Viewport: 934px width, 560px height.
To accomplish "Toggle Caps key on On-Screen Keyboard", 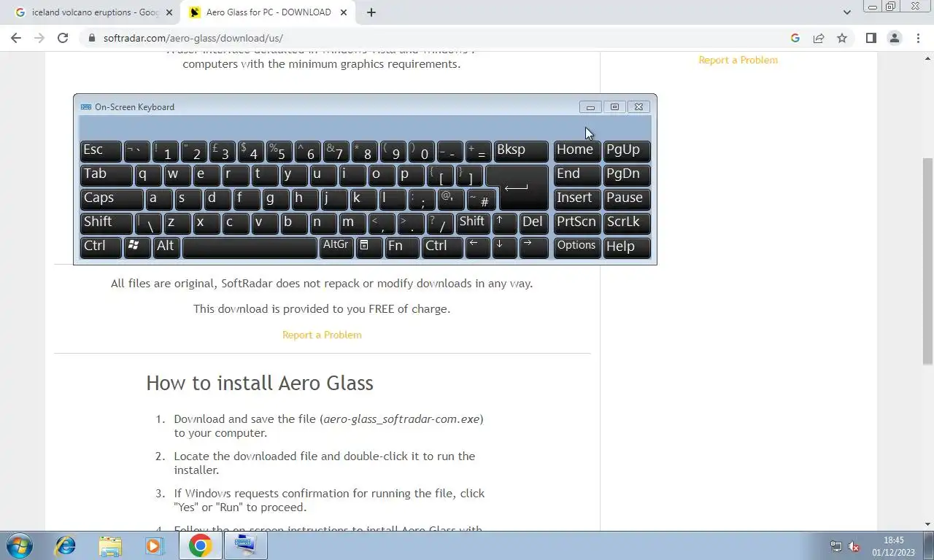I will point(112,198).
